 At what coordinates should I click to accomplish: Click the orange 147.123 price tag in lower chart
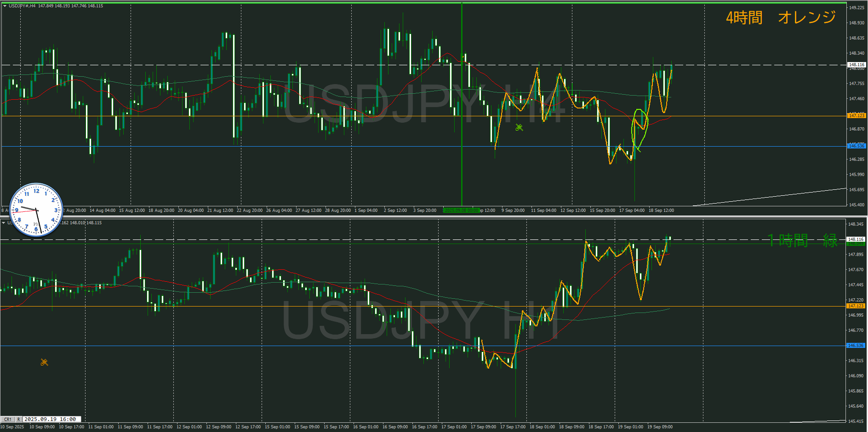click(856, 306)
